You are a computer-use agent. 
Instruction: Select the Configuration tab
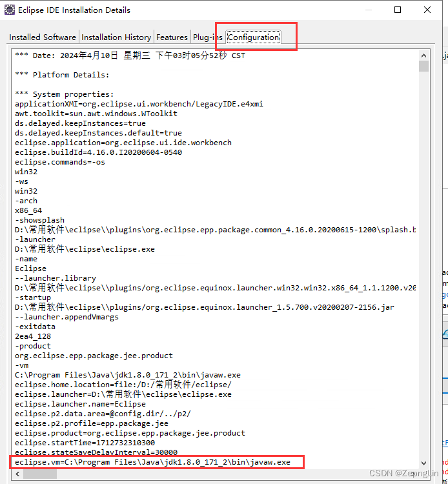[x=253, y=37]
